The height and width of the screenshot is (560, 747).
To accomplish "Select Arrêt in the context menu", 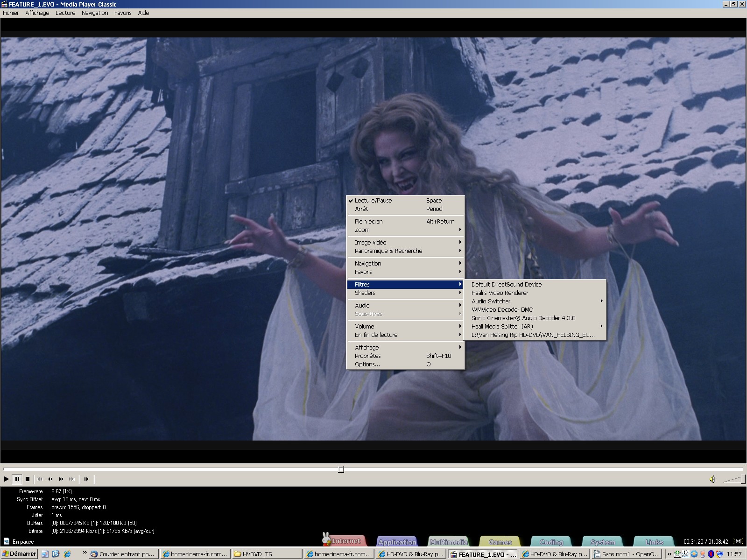I will pos(405,209).
